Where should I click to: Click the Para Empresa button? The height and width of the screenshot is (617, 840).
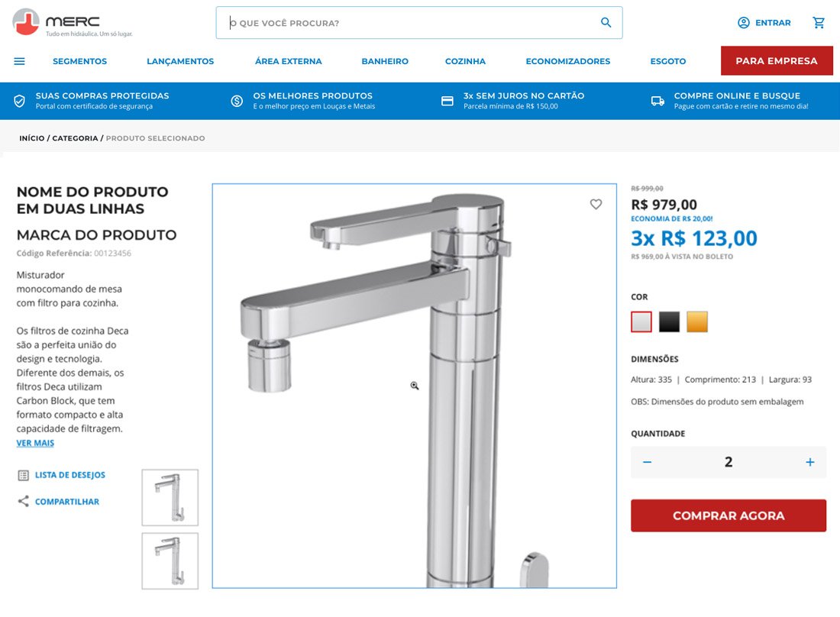click(x=777, y=60)
